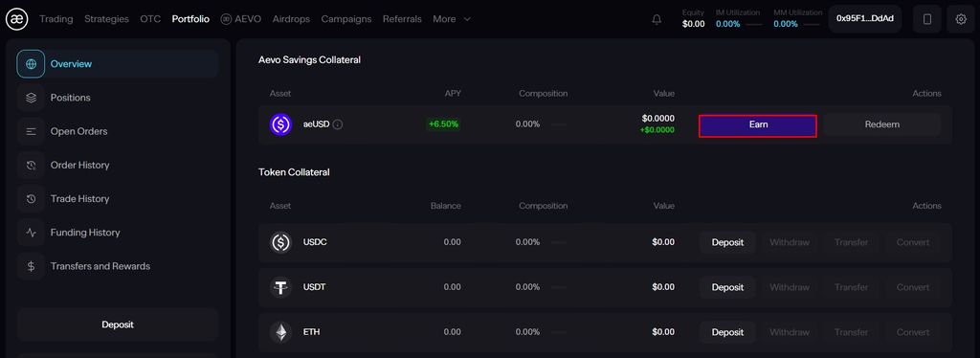
Task: Click the Positions layers icon
Action: pos(32,98)
